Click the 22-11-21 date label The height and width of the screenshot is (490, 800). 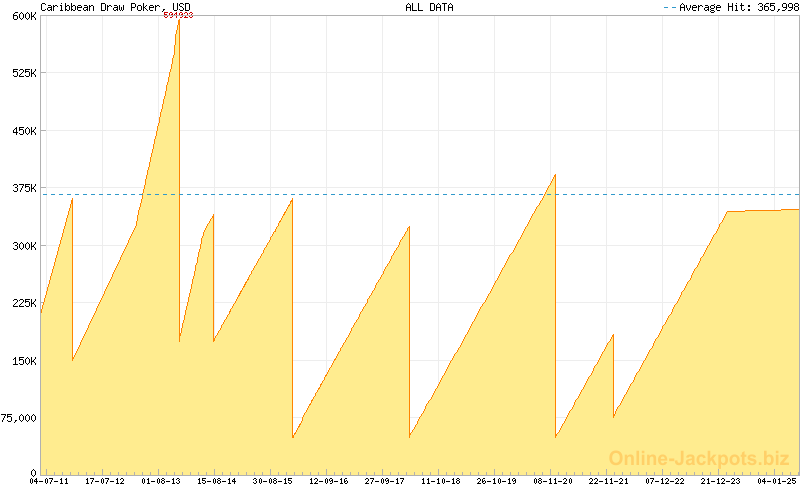(608, 481)
